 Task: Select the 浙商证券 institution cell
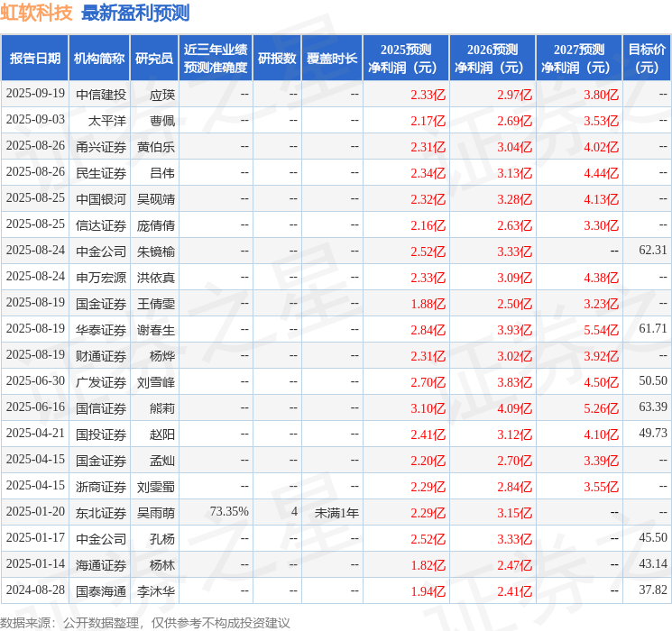(101, 487)
